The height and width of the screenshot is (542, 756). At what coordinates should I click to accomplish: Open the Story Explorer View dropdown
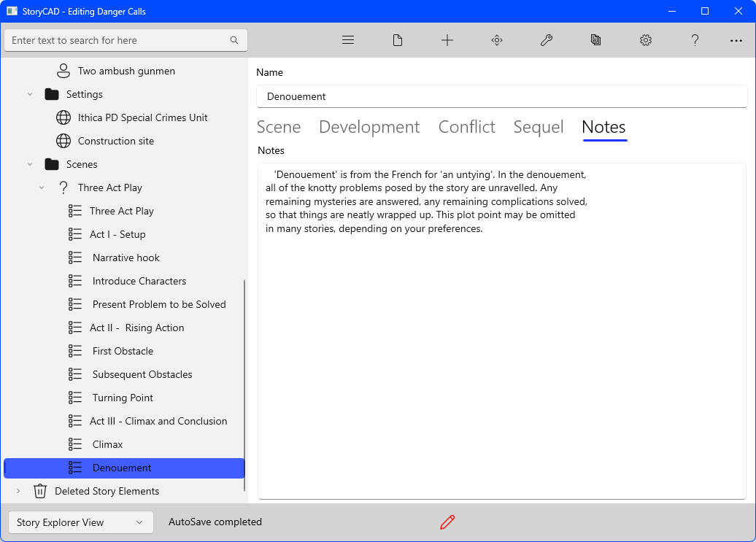pyautogui.click(x=81, y=522)
